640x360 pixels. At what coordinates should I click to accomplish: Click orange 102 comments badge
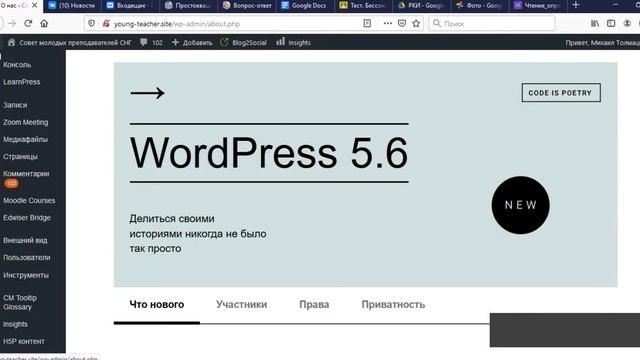(x=11, y=183)
